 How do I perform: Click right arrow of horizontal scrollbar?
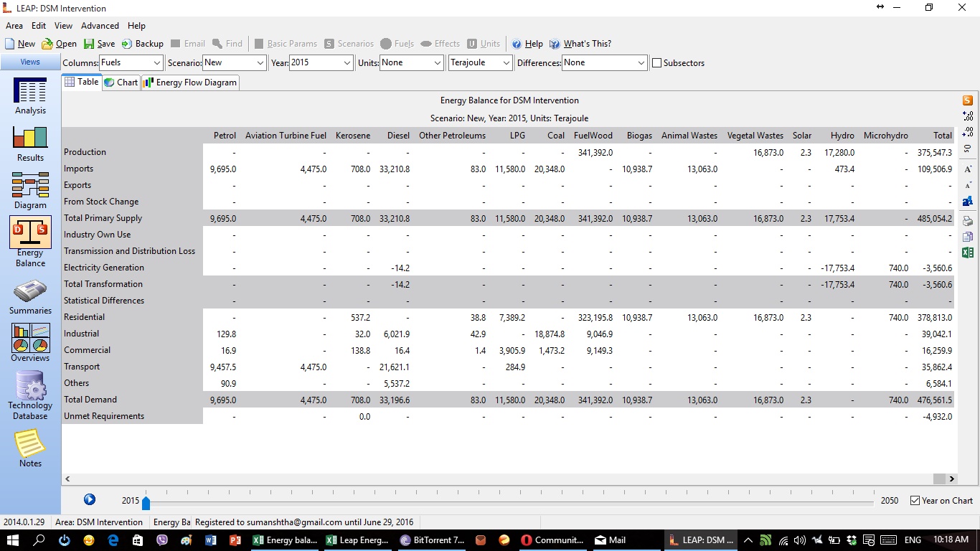[952, 479]
